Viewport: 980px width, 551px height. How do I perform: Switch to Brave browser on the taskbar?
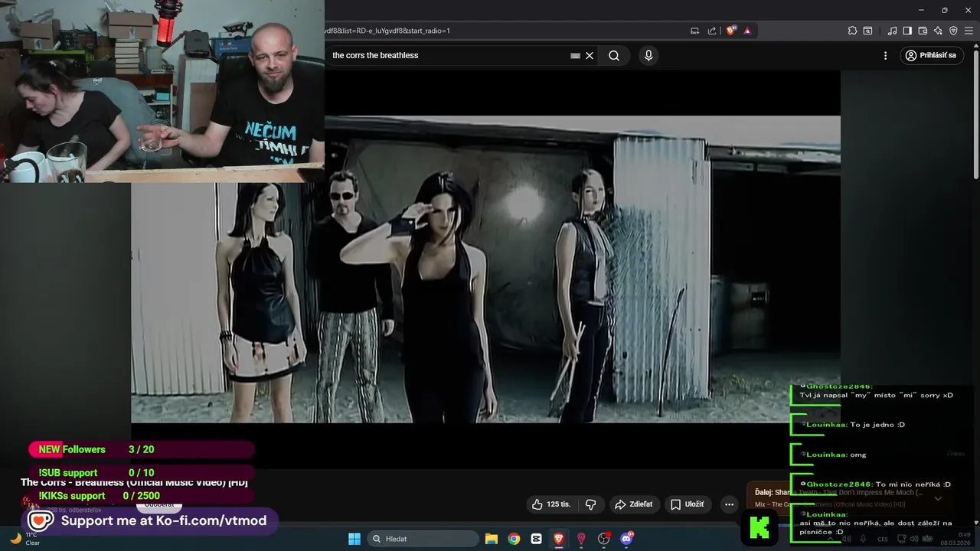559,539
